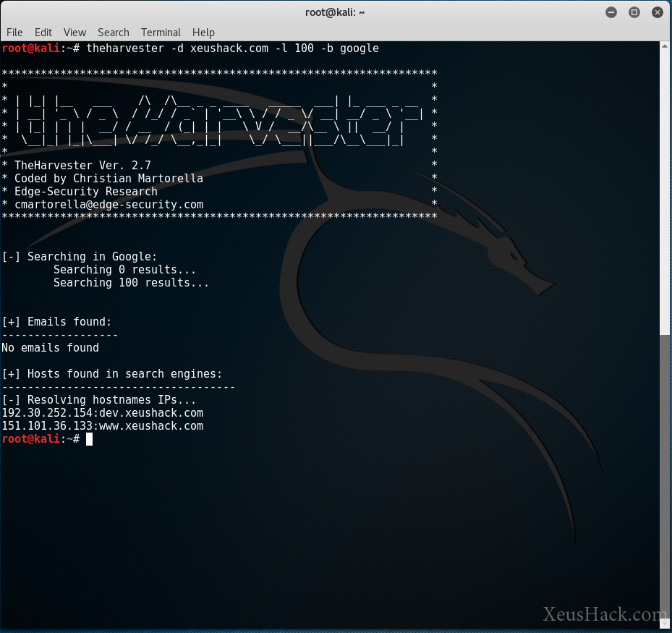The height and width of the screenshot is (633, 672).
Task: Open the Search menu
Action: pos(113,33)
